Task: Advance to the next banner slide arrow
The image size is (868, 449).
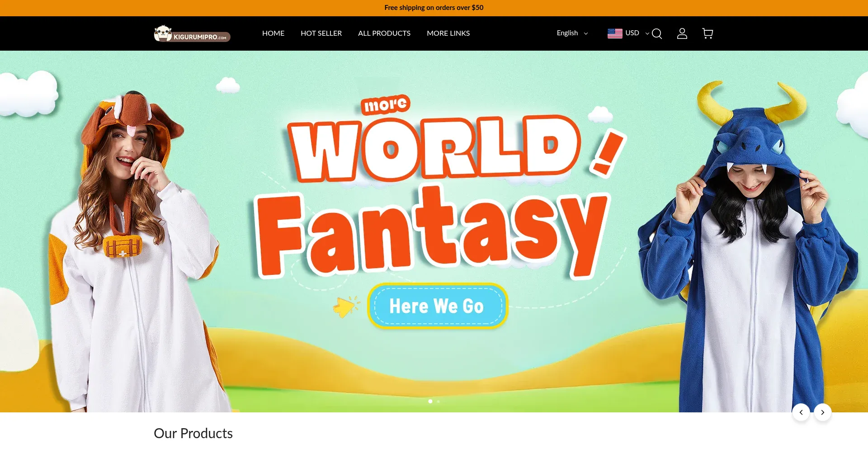Action: point(822,412)
